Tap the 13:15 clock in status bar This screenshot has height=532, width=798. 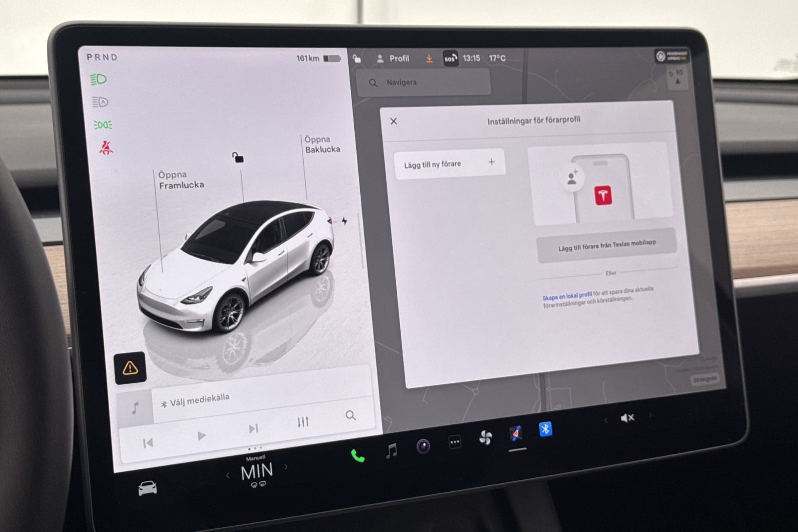(x=471, y=58)
